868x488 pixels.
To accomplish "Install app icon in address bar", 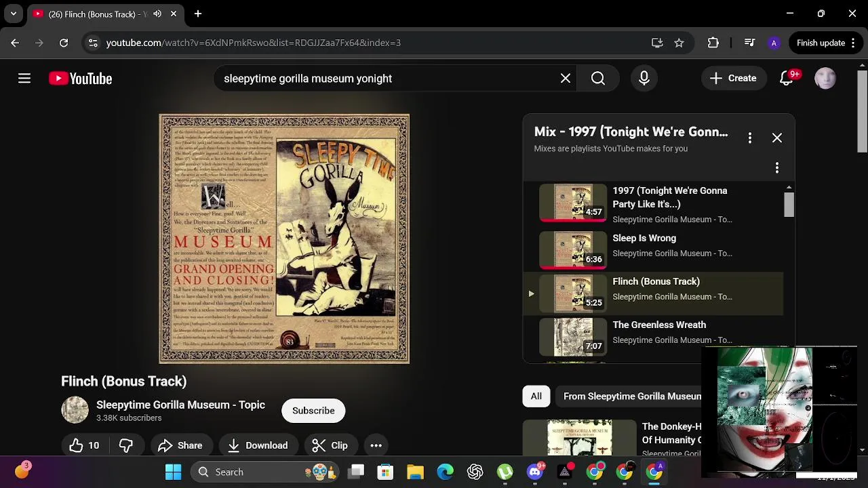I will tap(657, 43).
